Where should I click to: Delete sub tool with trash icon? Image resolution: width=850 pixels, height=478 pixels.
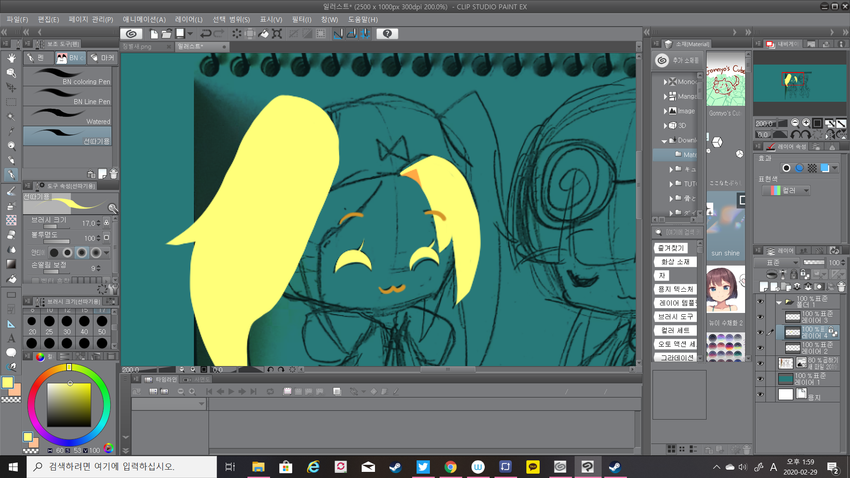[113, 174]
